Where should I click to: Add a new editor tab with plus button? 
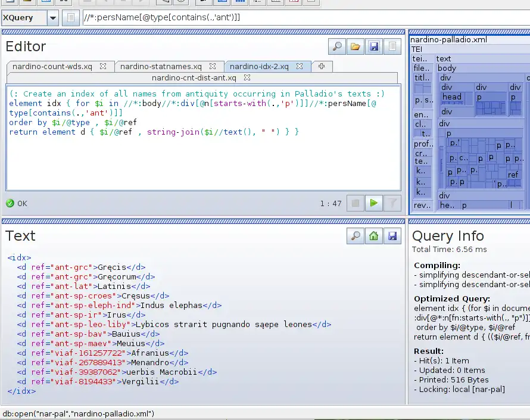(x=322, y=66)
